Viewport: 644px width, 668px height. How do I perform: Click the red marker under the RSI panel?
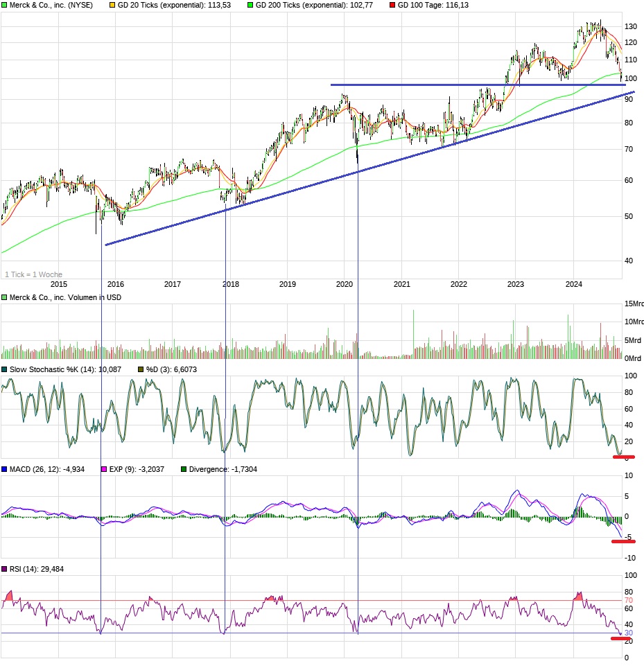[622, 638]
